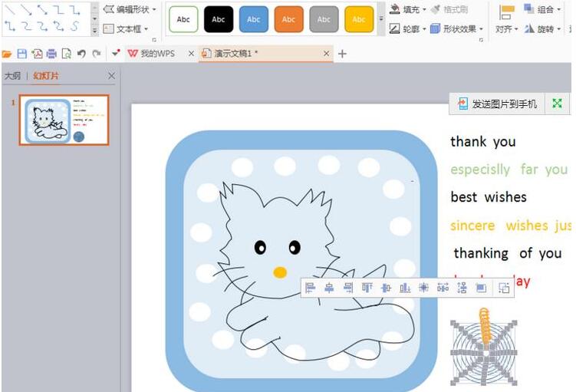Screen dimensions: 576x392
Task: Click the green 'especislly far you' text
Action: (509, 170)
